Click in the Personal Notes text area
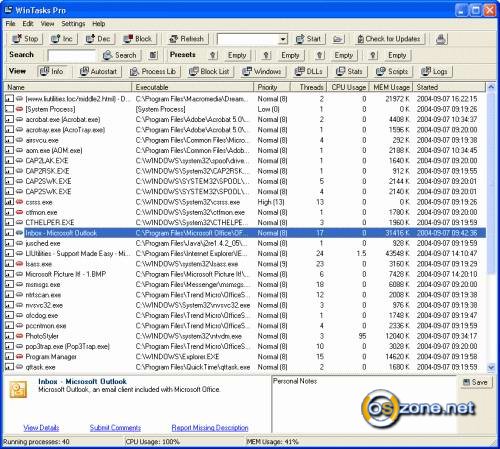 [x=364, y=405]
